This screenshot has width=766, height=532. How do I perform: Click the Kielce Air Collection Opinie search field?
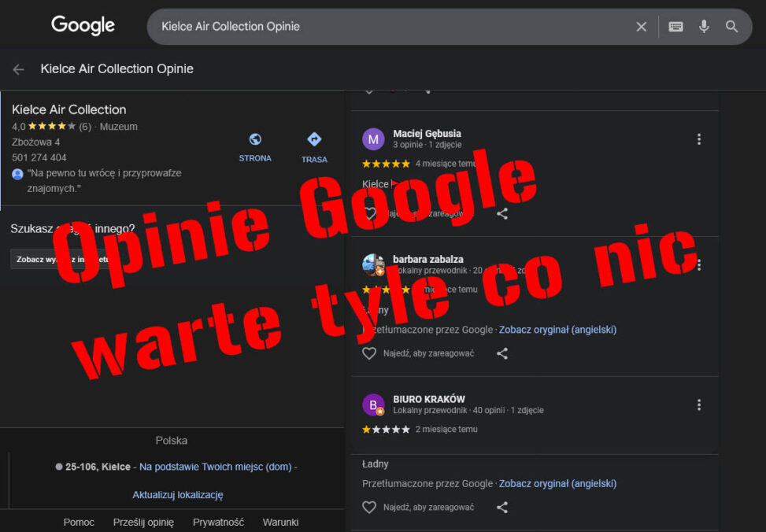click(x=386, y=27)
